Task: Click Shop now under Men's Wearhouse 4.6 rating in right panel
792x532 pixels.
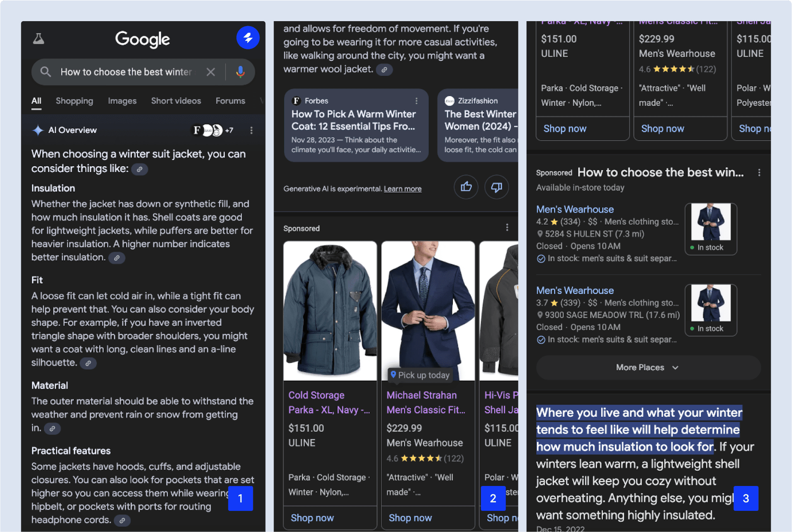Action: 663,129
